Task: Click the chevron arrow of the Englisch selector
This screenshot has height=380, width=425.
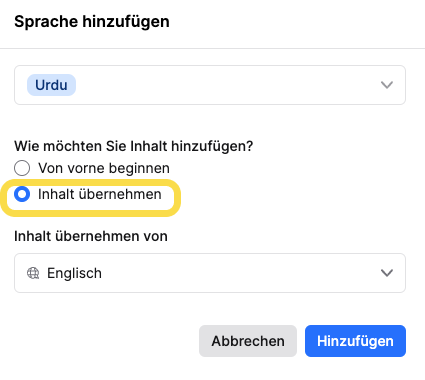Action: click(387, 273)
